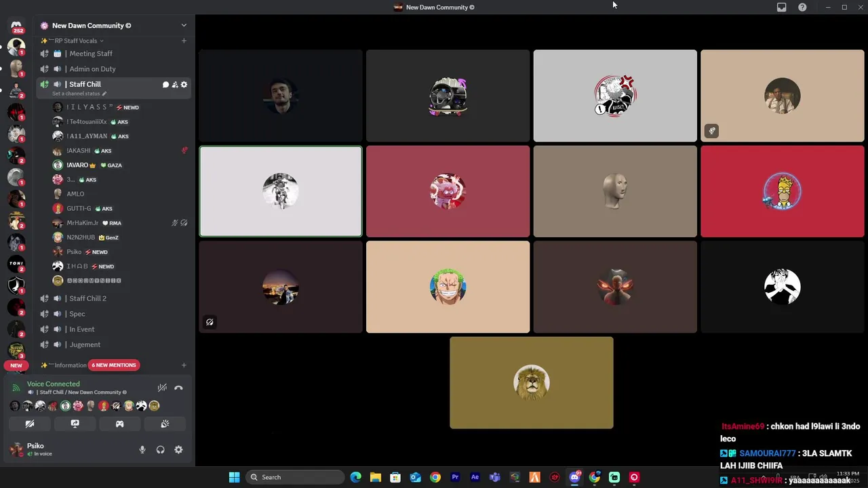Viewport: 868px width, 488px height.
Task: Create invite for Staff Chill channel
Action: [x=175, y=85]
